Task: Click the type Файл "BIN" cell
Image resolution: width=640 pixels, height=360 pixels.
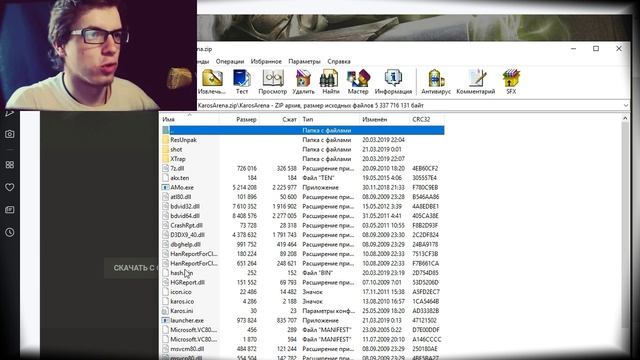Action: [318, 273]
